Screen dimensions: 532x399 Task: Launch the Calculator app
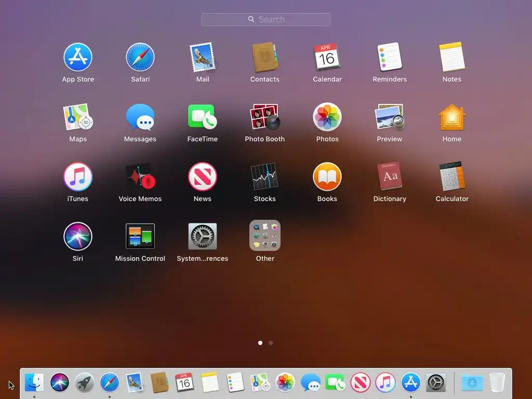(x=452, y=177)
